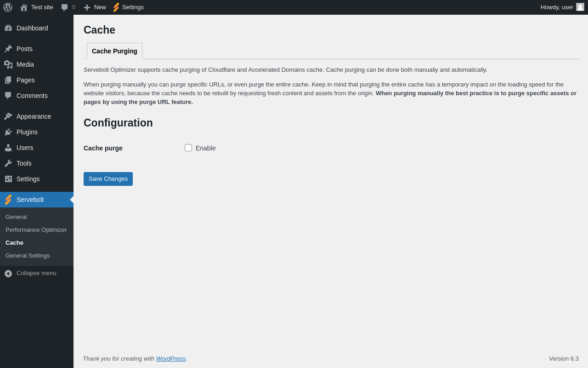Click the user avatar icon
Image resolution: width=588 pixels, height=368 pixels.
(x=580, y=7)
